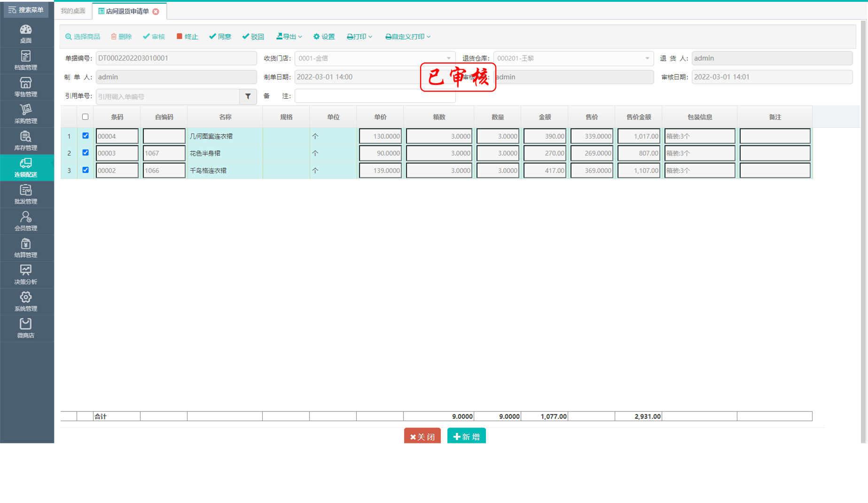This screenshot has height=503, width=868.
Task: Click 同意 in the toolbar
Action: pyautogui.click(x=220, y=37)
